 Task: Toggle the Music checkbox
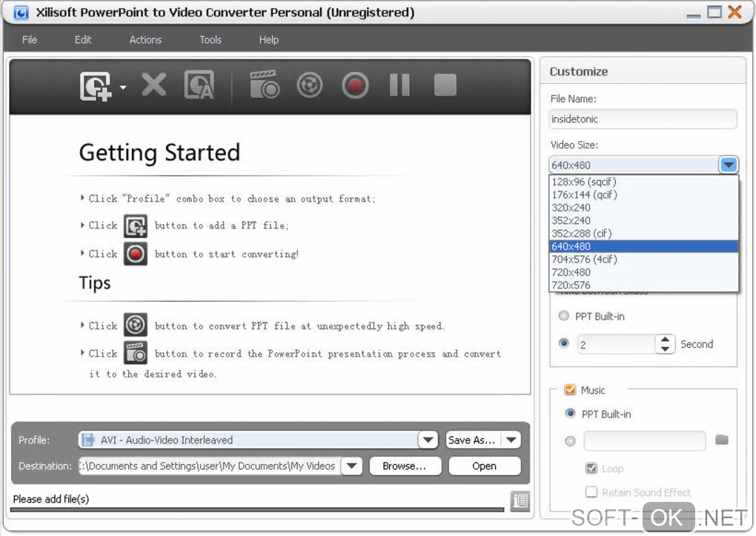point(571,390)
